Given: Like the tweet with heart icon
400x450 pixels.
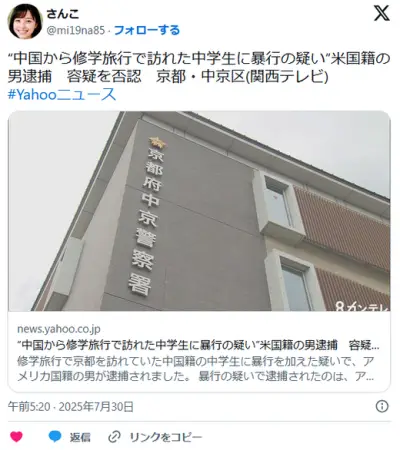Looking at the screenshot, I should tap(16, 437).
